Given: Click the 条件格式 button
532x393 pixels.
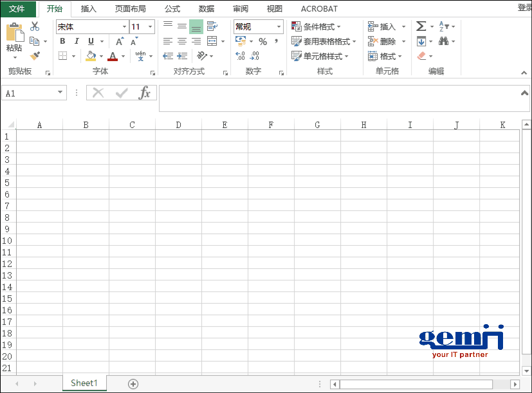Looking at the screenshot, I should (317, 27).
